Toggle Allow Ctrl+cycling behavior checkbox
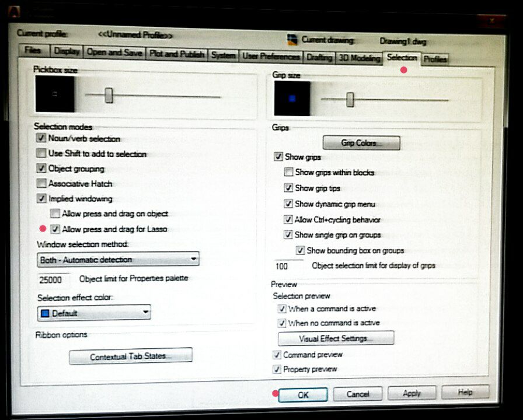This screenshot has height=420, width=523. point(288,219)
